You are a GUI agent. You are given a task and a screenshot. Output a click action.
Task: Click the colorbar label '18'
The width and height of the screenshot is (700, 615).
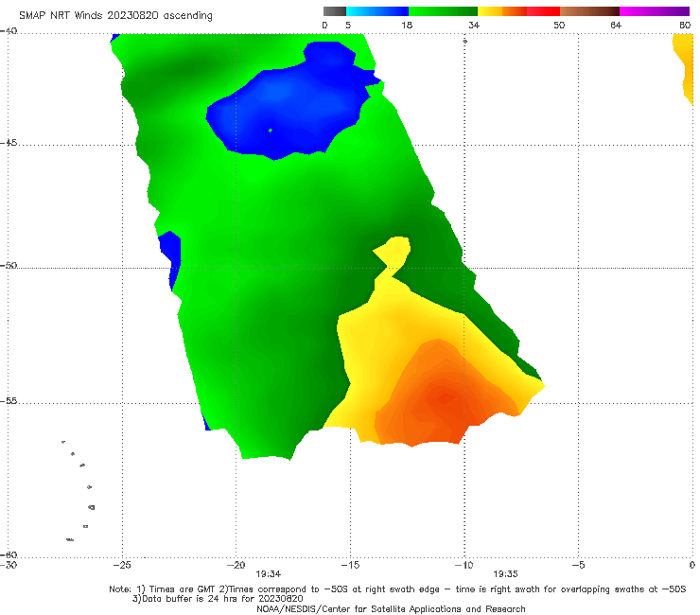point(407,25)
